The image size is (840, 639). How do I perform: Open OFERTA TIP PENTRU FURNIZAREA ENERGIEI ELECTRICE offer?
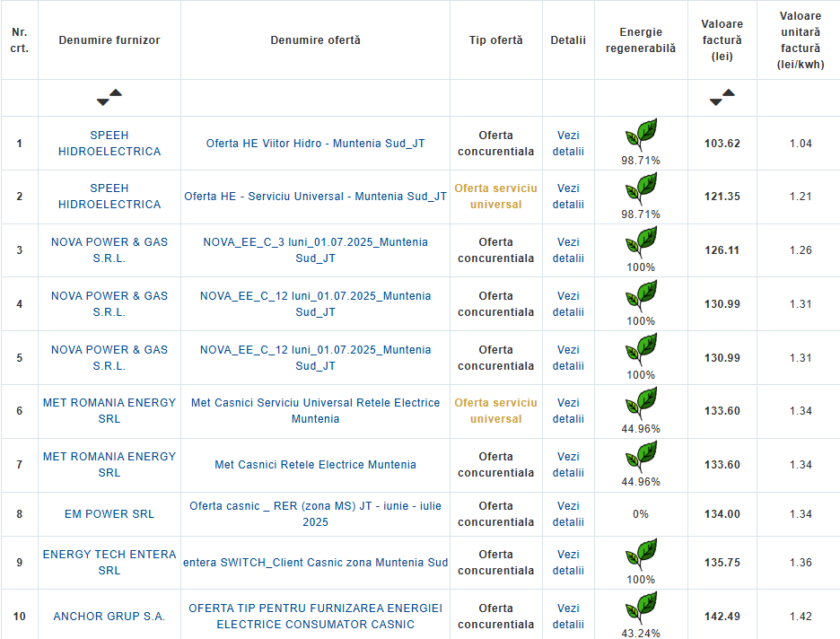[x=316, y=616]
